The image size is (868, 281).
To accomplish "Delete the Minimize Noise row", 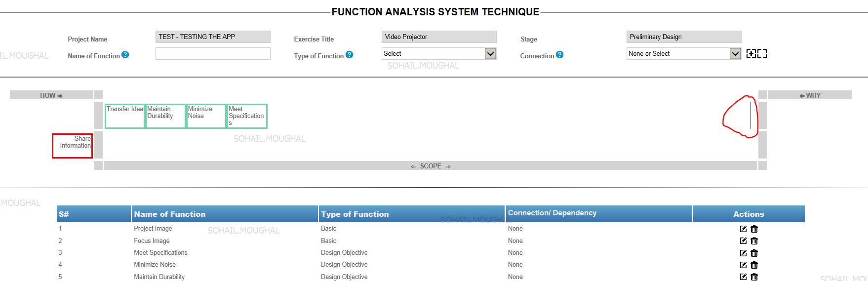I will [x=754, y=265].
